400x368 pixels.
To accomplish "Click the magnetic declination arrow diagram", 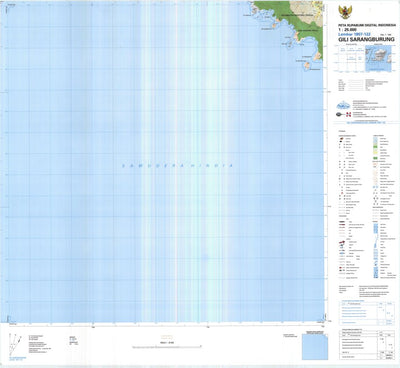I will (14, 344).
